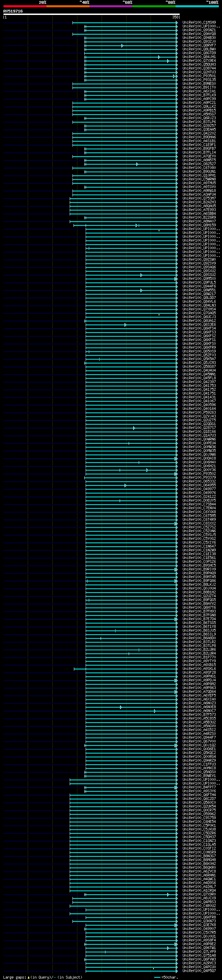Select hit label UniRef100_B9RIO9
This screenshot has height=980, width=222.
[x=199, y=569]
